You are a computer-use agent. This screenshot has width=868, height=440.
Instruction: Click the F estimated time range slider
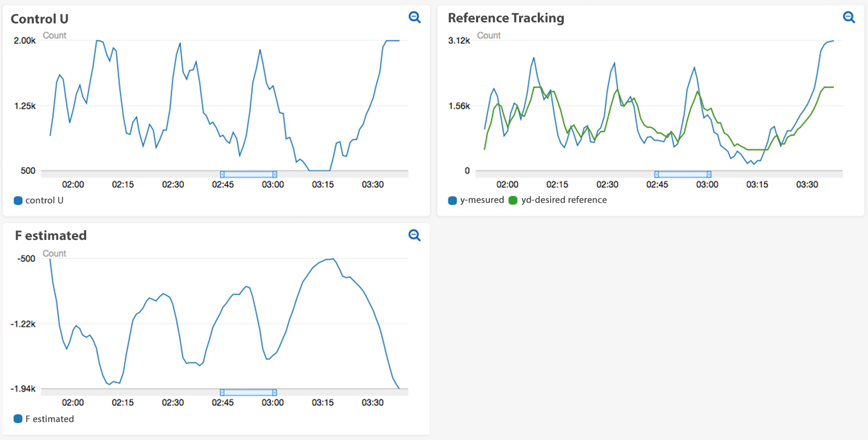pos(248,392)
